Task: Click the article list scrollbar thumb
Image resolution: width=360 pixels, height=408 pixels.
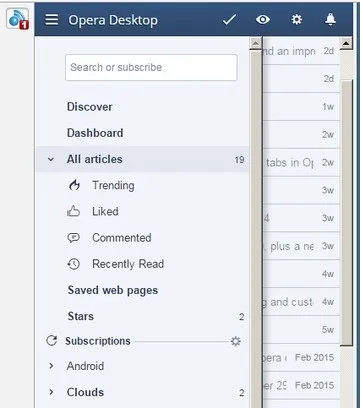Action: point(346,213)
